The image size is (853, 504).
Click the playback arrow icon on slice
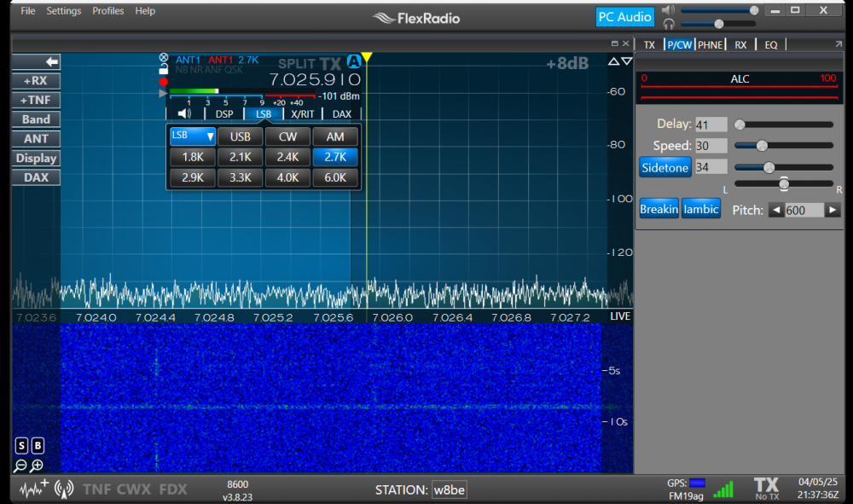click(163, 94)
